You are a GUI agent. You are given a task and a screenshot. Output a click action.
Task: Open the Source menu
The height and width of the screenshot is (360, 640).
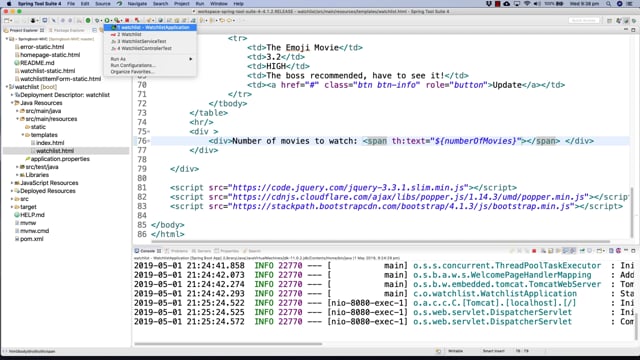(102, 4)
